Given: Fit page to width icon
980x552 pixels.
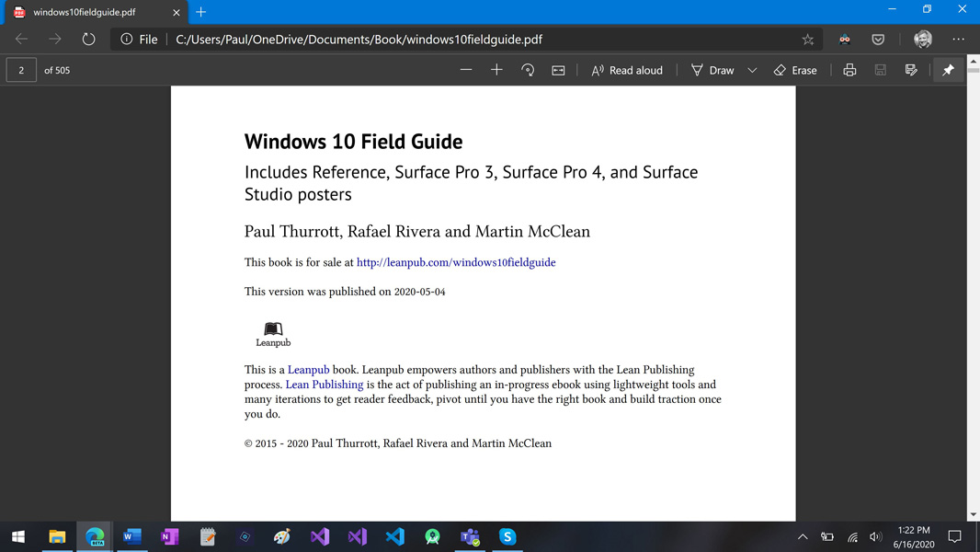Looking at the screenshot, I should click(x=558, y=70).
